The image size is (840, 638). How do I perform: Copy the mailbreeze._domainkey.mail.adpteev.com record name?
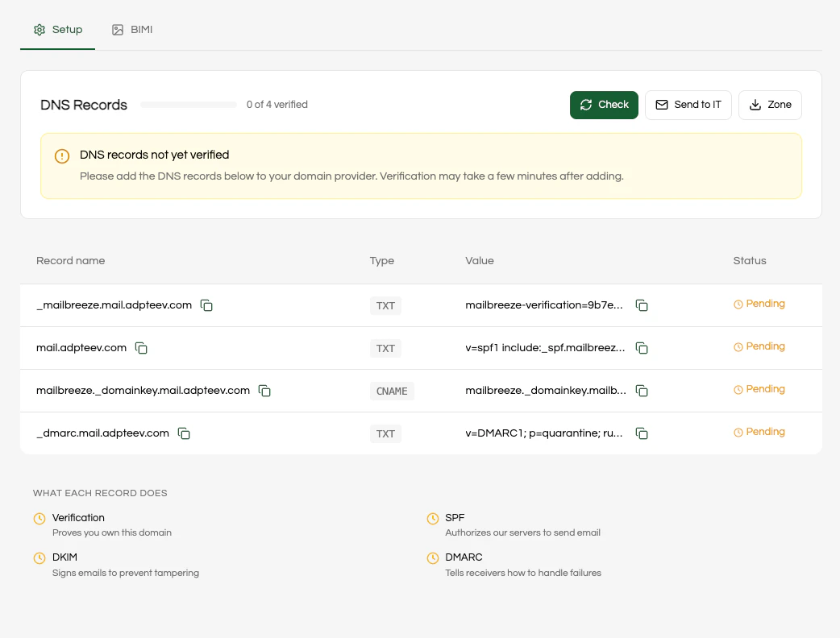(x=264, y=391)
